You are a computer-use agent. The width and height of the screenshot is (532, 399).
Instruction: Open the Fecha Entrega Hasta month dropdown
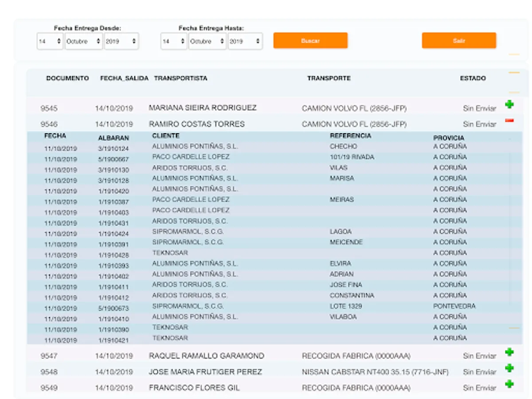(207, 41)
